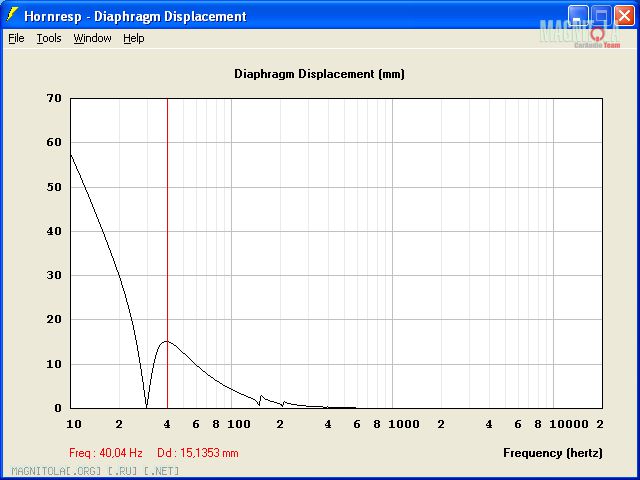Viewport: 640px width, 480px height.
Task: Click the 70 label on displacement axis
Action: (54, 98)
